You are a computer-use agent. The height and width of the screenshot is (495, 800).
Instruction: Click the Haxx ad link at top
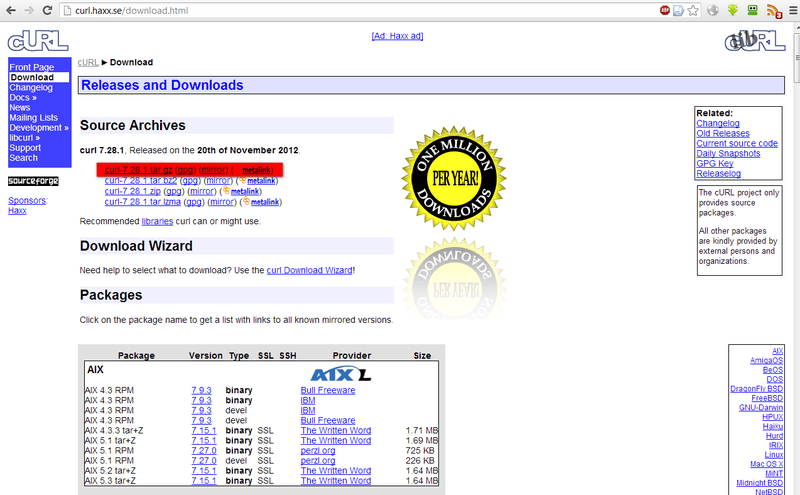coord(397,36)
